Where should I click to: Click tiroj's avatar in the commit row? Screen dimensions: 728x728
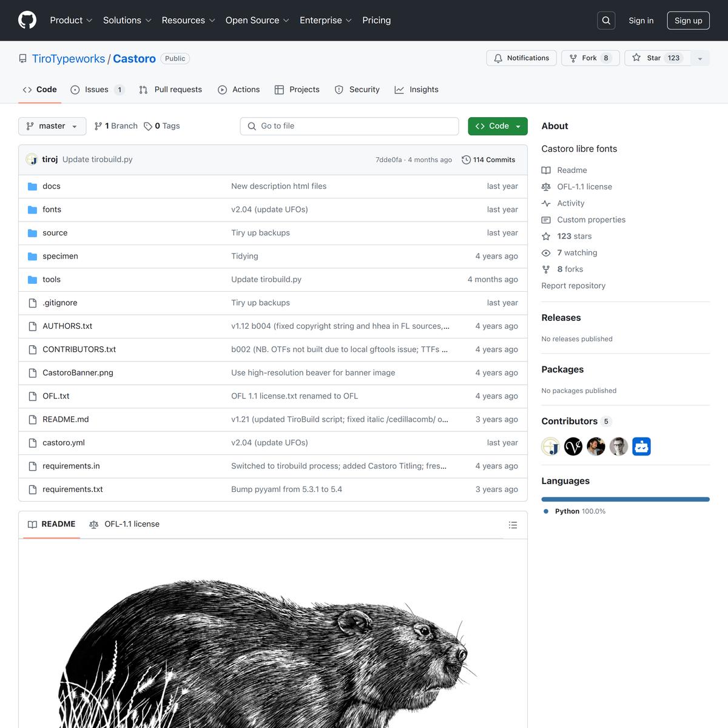coord(32,160)
